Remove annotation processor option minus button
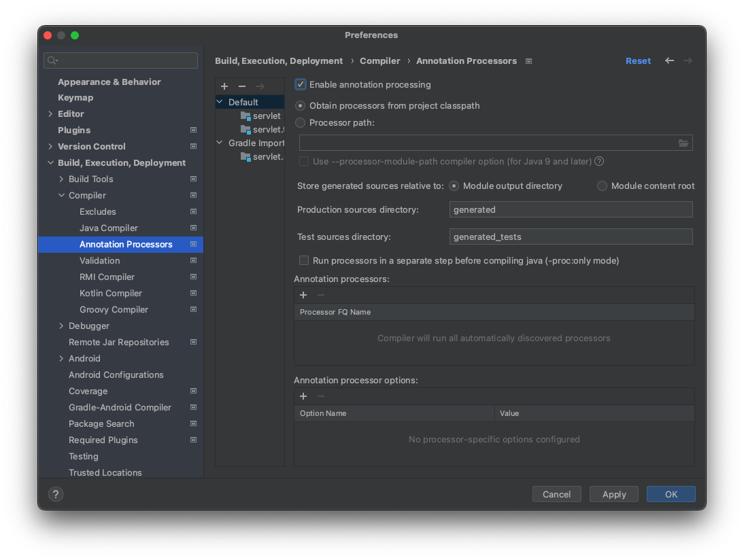Viewport: 744px width, 560px height. coord(321,396)
